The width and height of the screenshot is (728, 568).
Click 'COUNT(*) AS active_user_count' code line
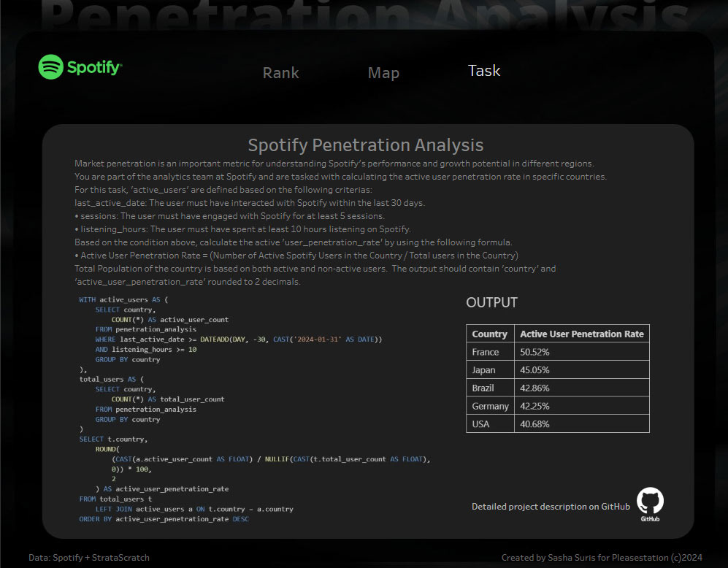tap(170, 320)
